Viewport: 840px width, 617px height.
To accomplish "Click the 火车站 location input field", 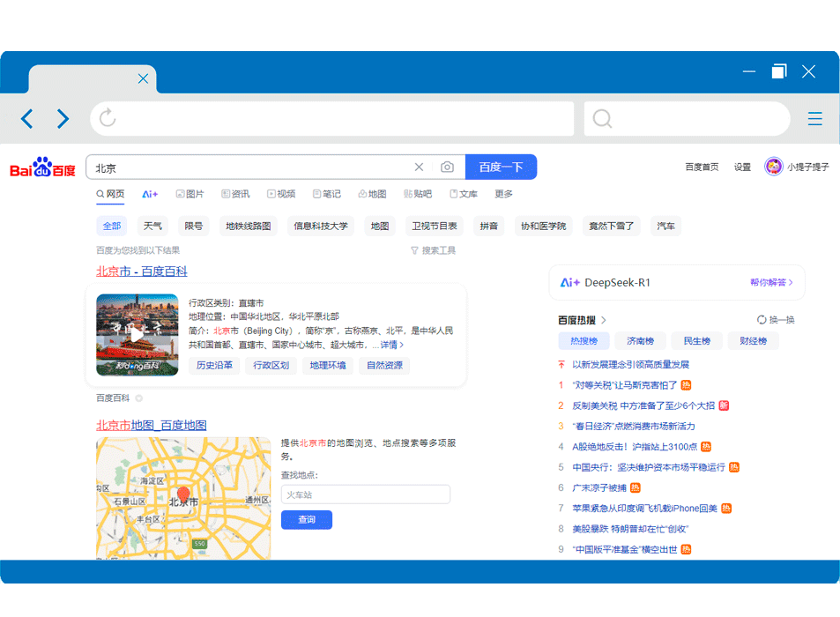I will [366, 494].
